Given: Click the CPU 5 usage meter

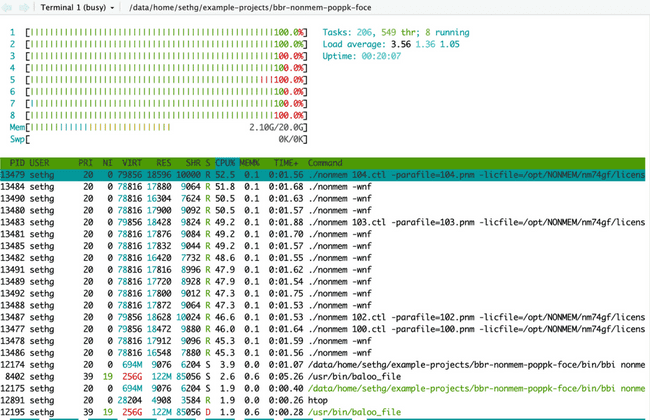Looking at the screenshot, I should click(159, 80).
